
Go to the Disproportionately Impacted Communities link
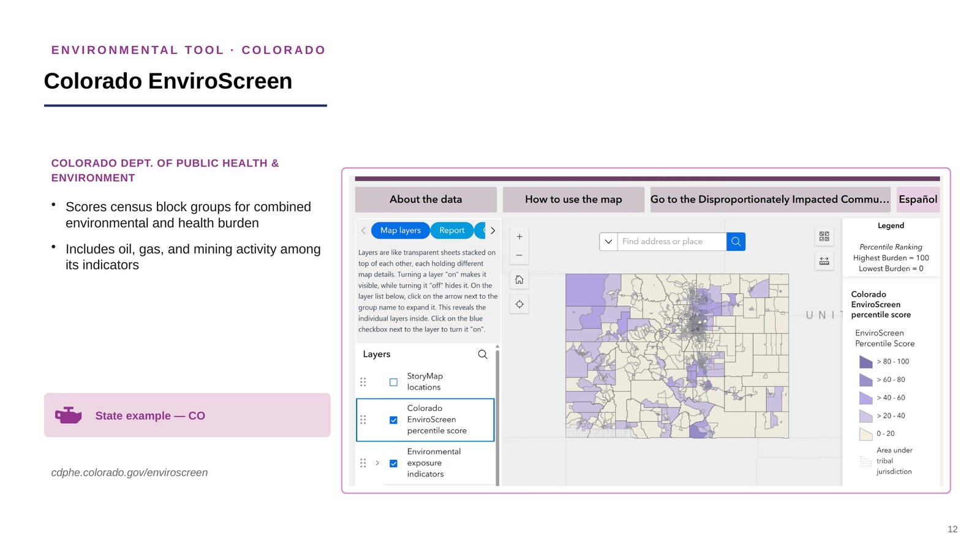[x=771, y=200]
